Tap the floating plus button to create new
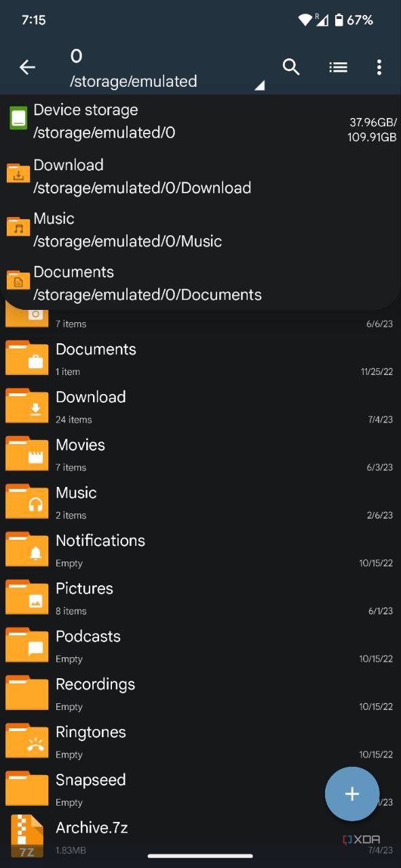 tap(352, 793)
